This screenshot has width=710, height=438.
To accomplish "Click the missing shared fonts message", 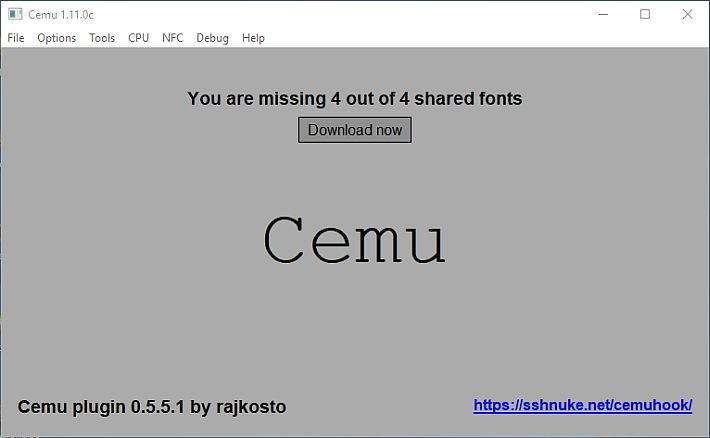I will 355,99.
